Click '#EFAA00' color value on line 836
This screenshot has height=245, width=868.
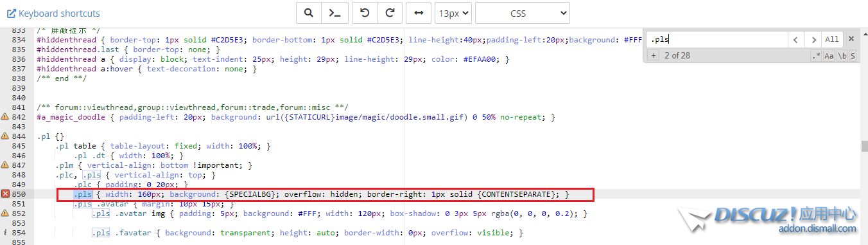482,59
